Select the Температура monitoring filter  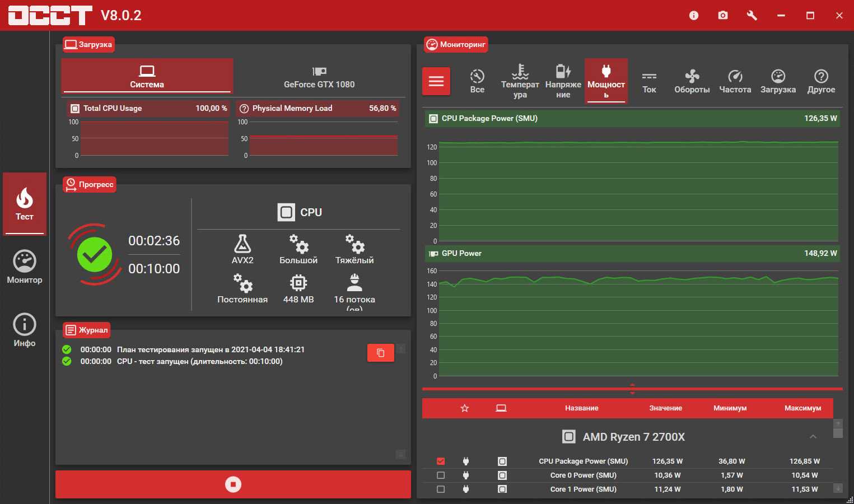pyautogui.click(x=520, y=81)
